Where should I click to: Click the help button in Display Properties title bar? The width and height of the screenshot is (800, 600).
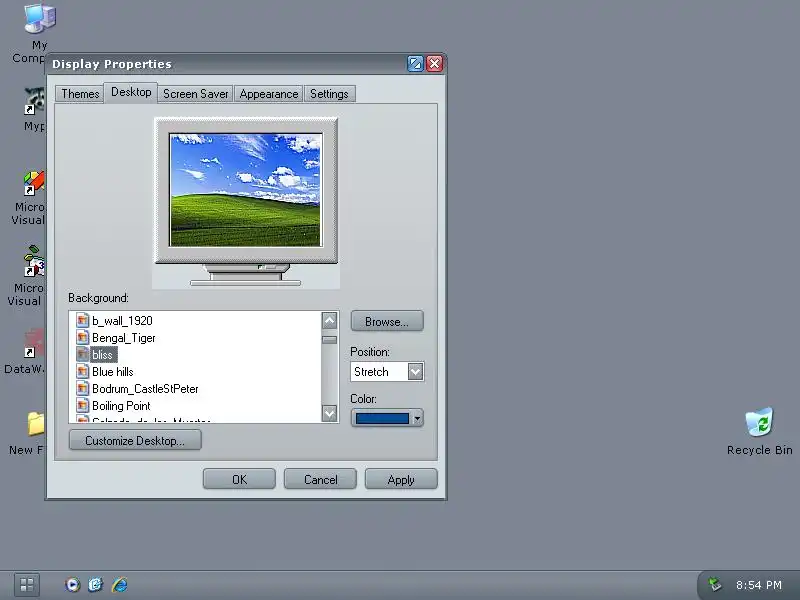[415, 64]
